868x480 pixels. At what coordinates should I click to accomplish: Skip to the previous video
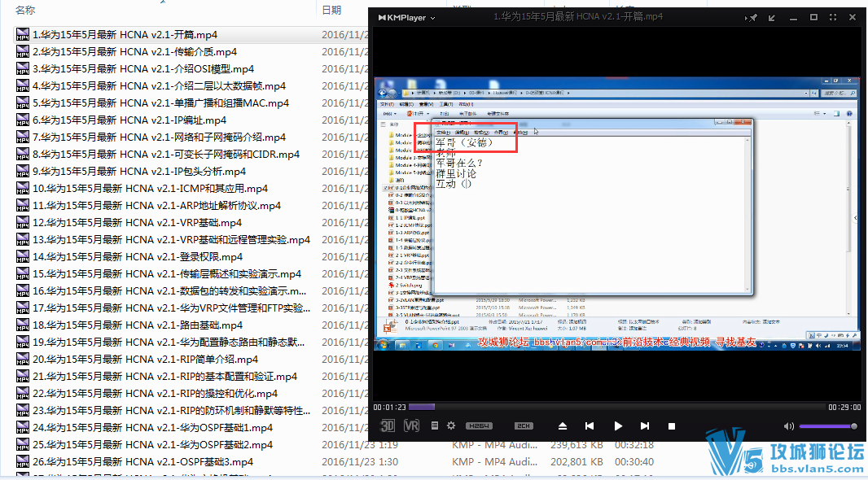click(x=590, y=425)
